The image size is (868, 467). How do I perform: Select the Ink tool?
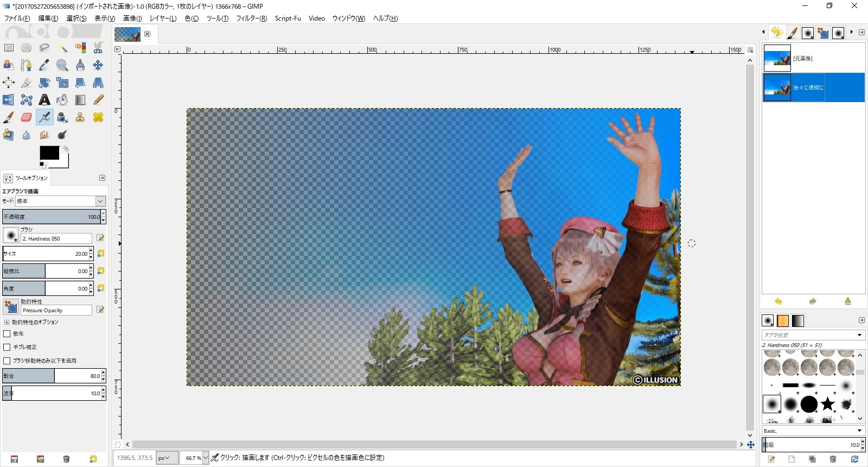pos(62,117)
